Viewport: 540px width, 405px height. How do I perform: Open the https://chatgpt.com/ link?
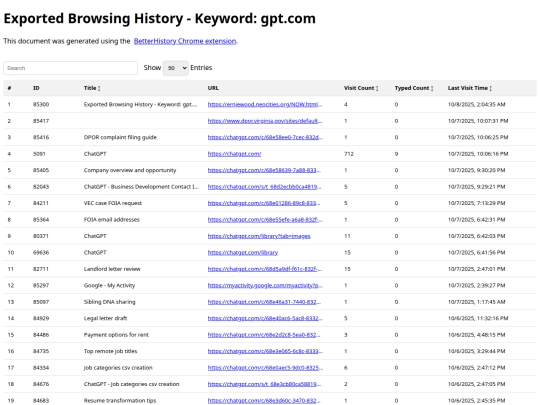[234, 154]
